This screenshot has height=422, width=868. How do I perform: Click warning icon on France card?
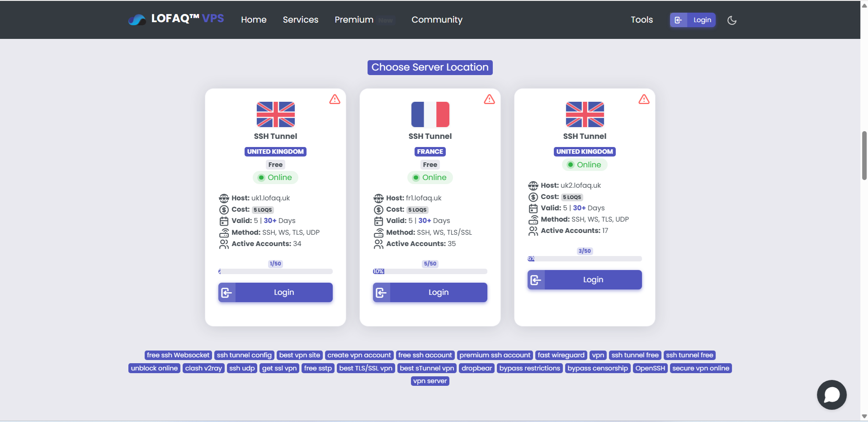489,99
